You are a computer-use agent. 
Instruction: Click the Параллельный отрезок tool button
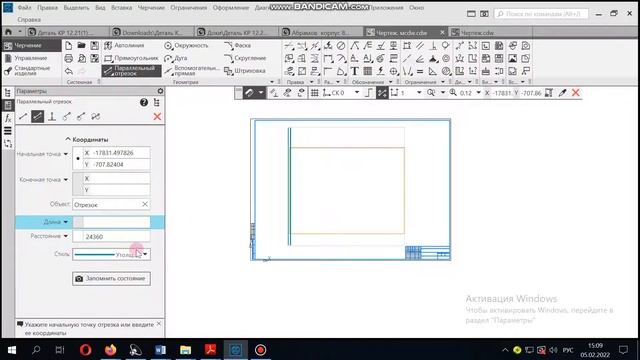pyautogui.click(x=131, y=71)
